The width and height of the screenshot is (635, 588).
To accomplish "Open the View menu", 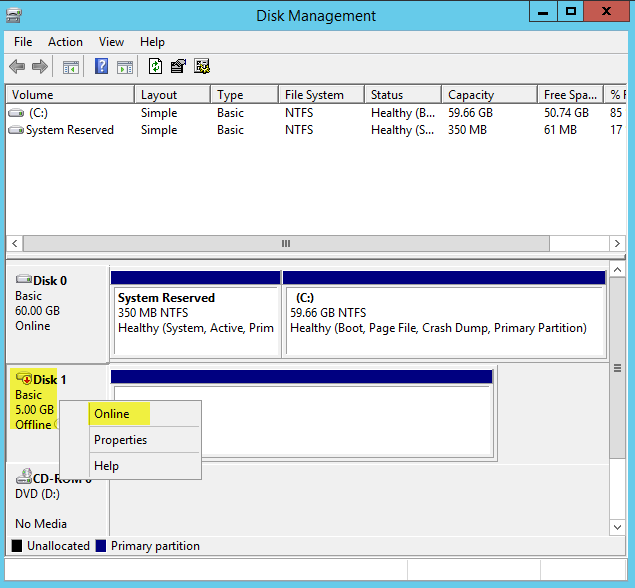I will 111,42.
